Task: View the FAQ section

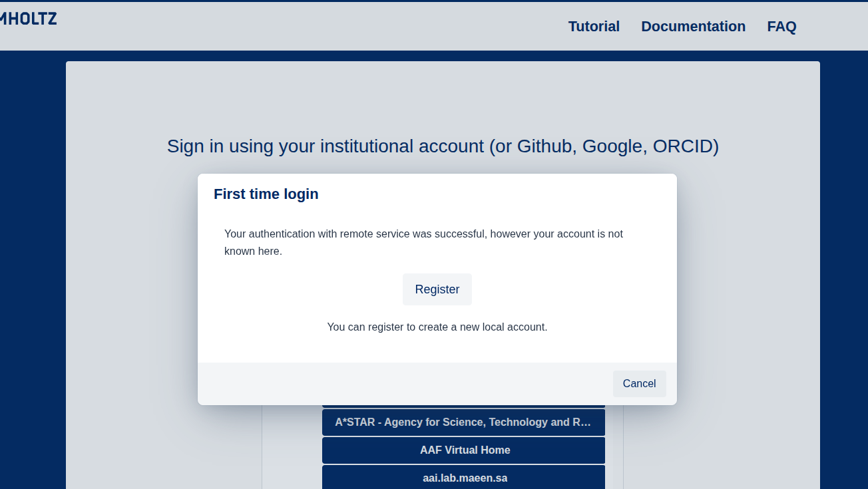Action: 781,26
